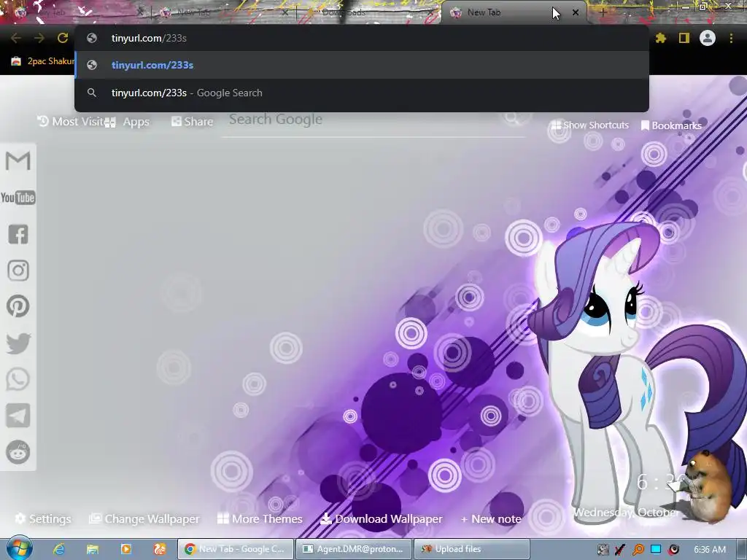Click Download Wallpaper

[x=381, y=518]
